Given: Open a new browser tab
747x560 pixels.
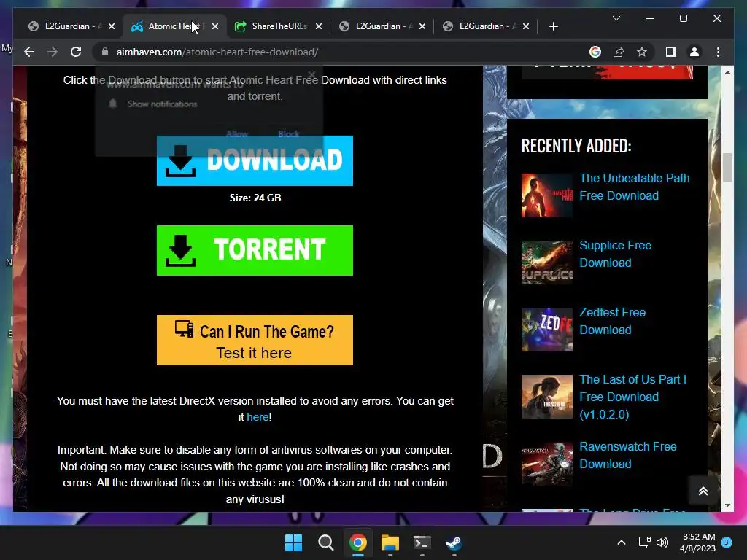Looking at the screenshot, I should coord(553,26).
